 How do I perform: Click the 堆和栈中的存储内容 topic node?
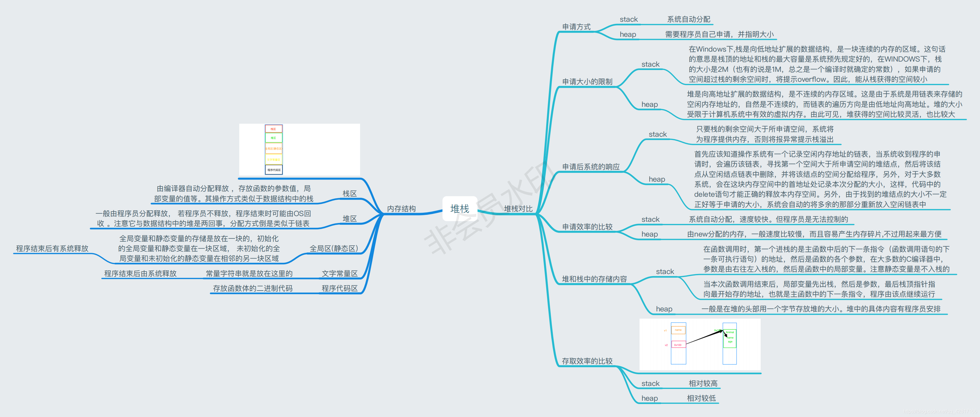tap(594, 279)
